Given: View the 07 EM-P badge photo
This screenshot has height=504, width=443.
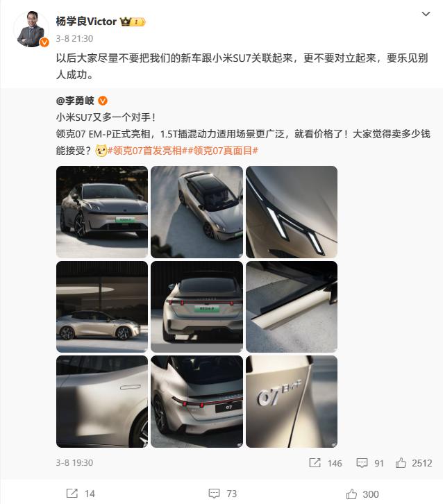Looking at the screenshot, I should [292, 401].
